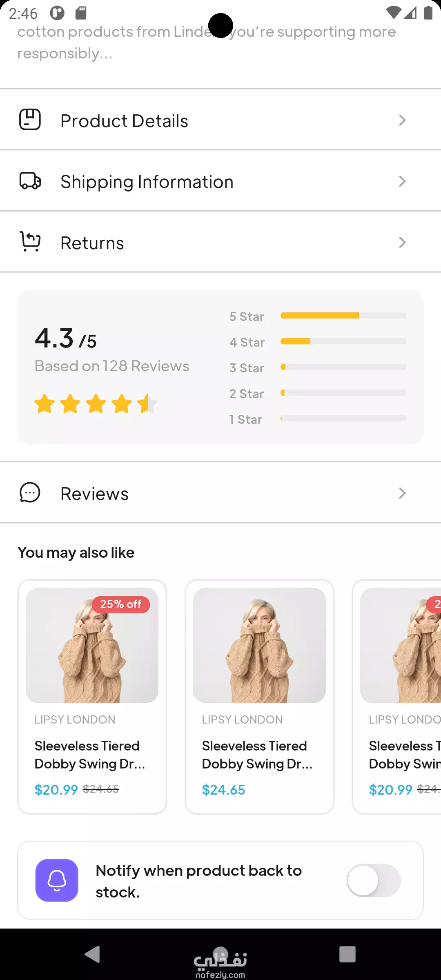Tap the Android recent apps square button
The height and width of the screenshot is (980, 441).
[347, 954]
